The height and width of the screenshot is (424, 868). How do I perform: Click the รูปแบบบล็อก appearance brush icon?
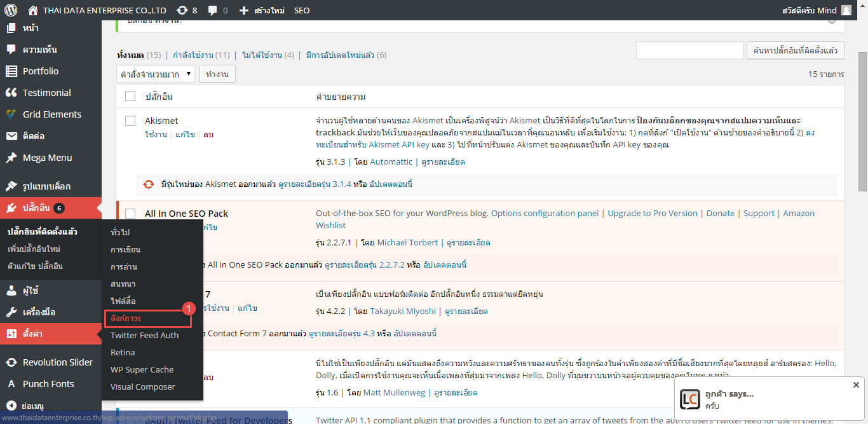click(11, 186)
